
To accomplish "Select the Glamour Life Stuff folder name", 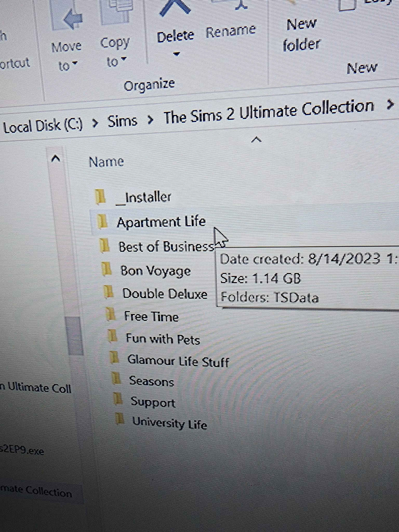I will (x=178, y=361).
